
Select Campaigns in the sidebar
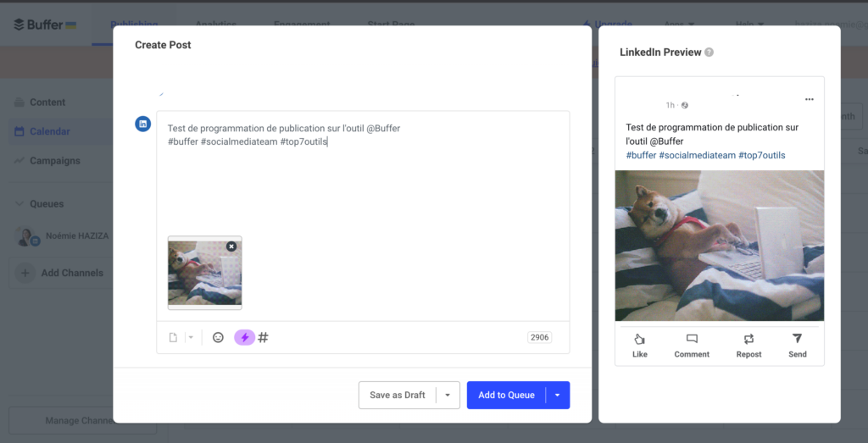tap(54, 161)
